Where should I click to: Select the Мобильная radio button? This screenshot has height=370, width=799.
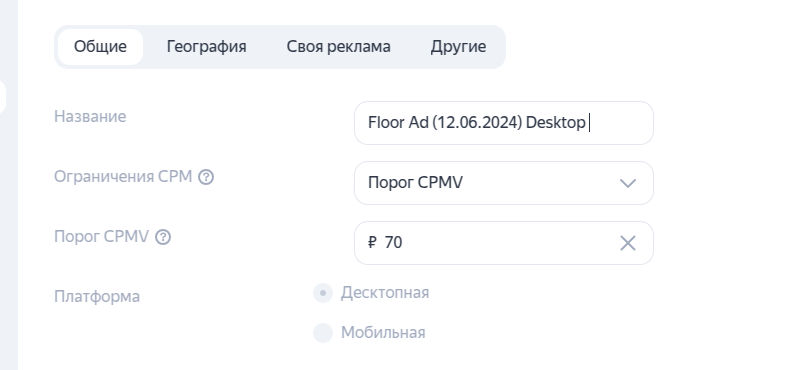pos(323,333)
